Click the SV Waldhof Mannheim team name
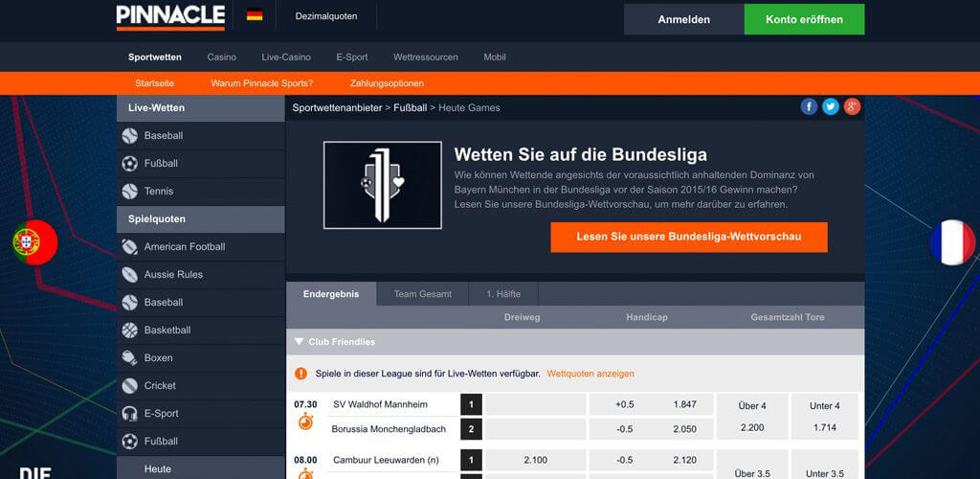Viewport: 980px width, 479px height. click(381, 404)
